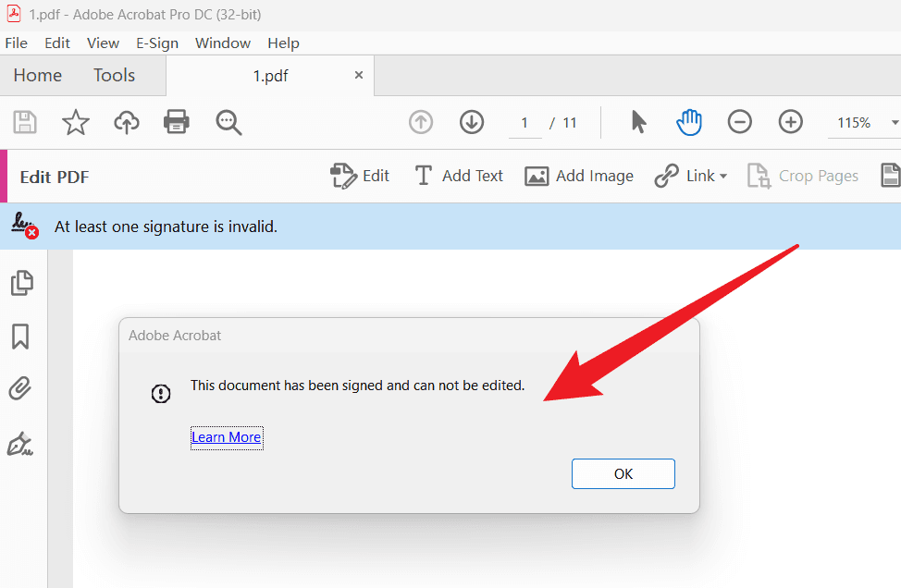Open the Attachments paperclip panel

(20, 388)
